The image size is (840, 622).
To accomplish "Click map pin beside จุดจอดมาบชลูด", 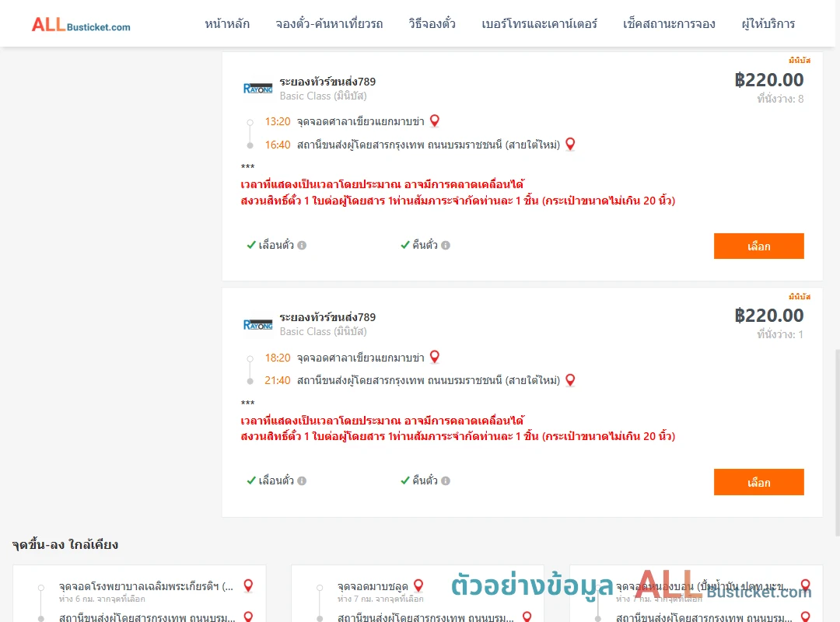I will (418, 585).
